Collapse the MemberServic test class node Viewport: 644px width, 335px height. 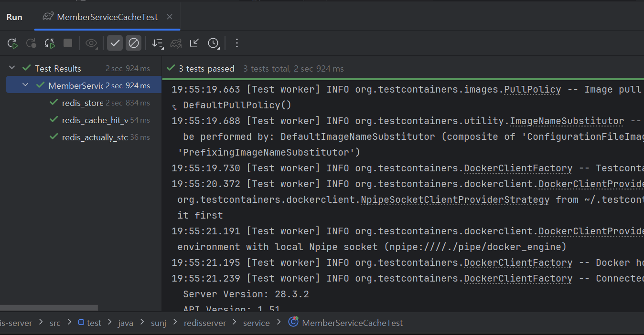point(25,85)
